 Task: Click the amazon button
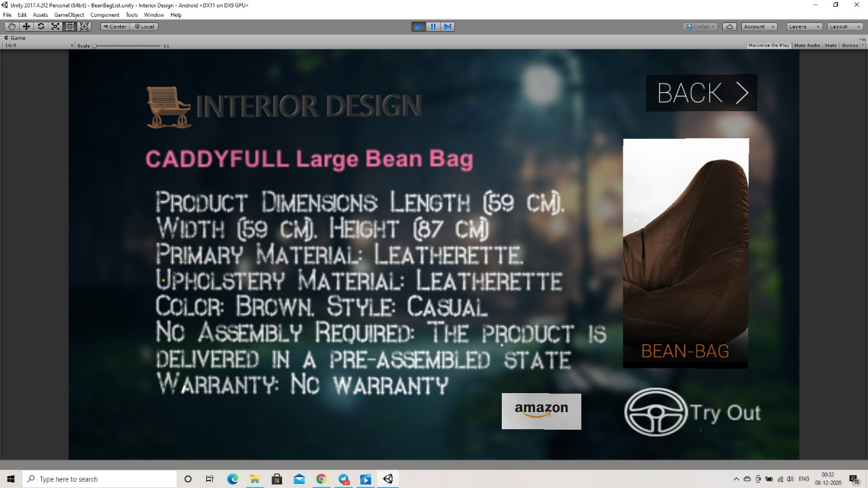coord(541,411)
